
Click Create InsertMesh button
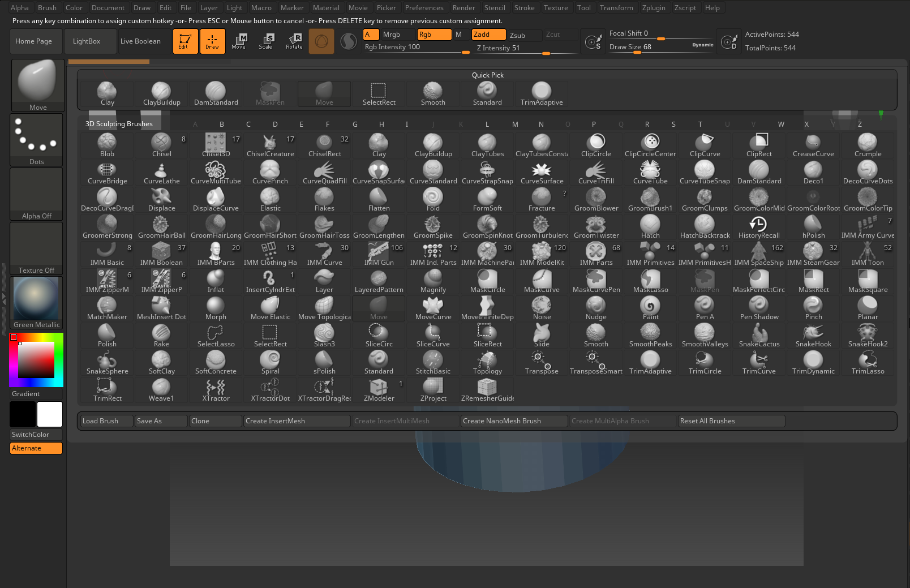297,421
